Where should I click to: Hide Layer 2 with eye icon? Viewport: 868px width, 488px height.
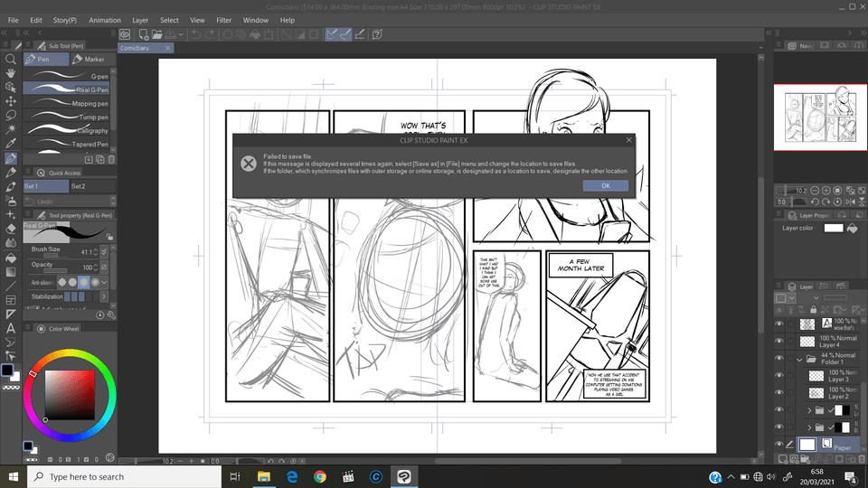[x=779, y=393]
